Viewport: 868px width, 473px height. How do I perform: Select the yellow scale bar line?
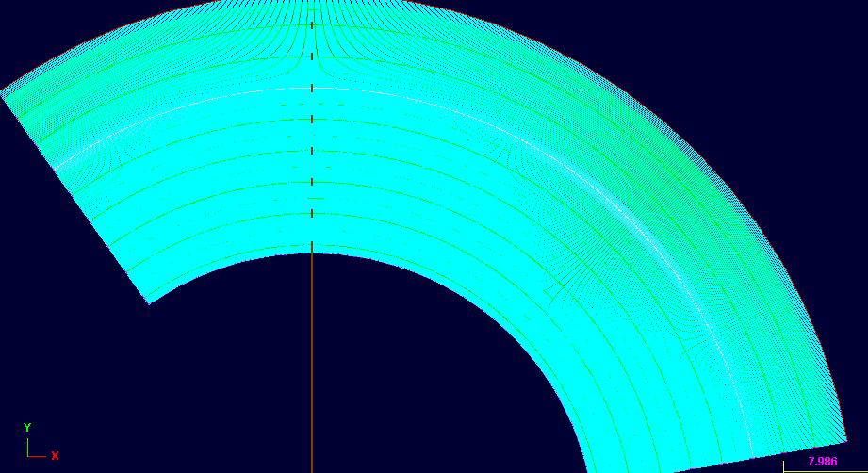(826, 469)
